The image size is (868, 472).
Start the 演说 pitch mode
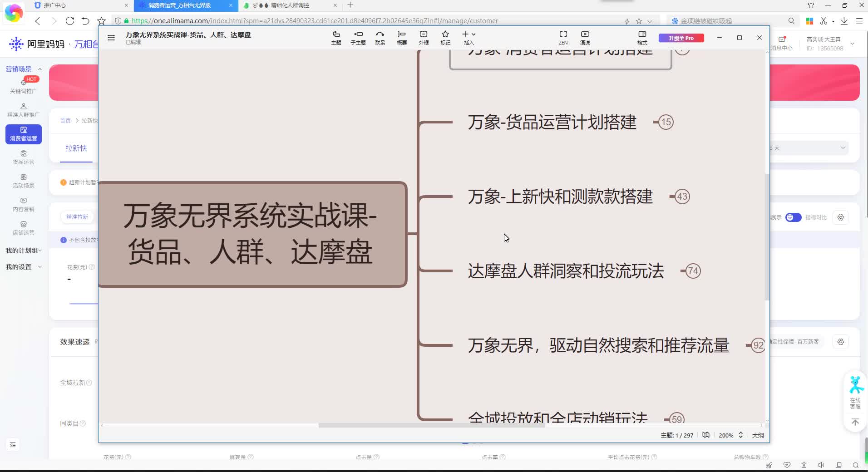click(585, 38)
